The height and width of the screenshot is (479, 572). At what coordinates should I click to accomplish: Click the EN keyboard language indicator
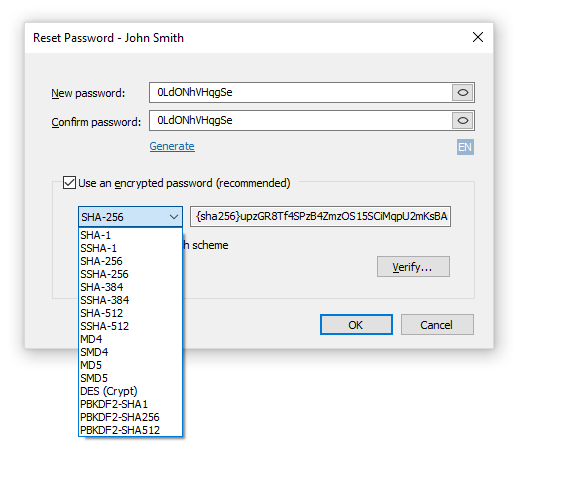pyautogui.click(x=465, y=147)
